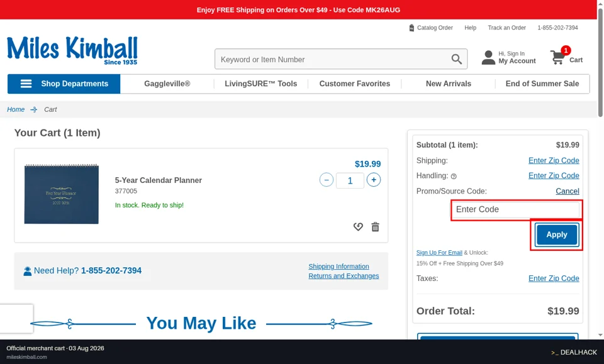The image size is (604, 364).
Task: Open Customer Favorites section
Action: click(x=354, y=84)
